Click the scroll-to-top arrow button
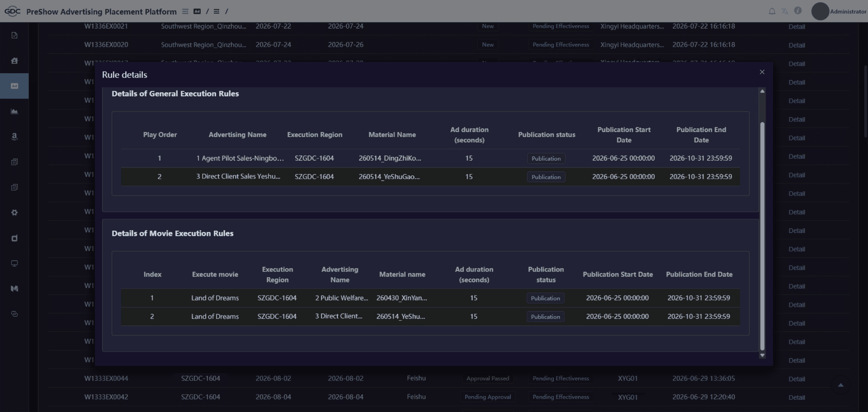 point(841,385)
